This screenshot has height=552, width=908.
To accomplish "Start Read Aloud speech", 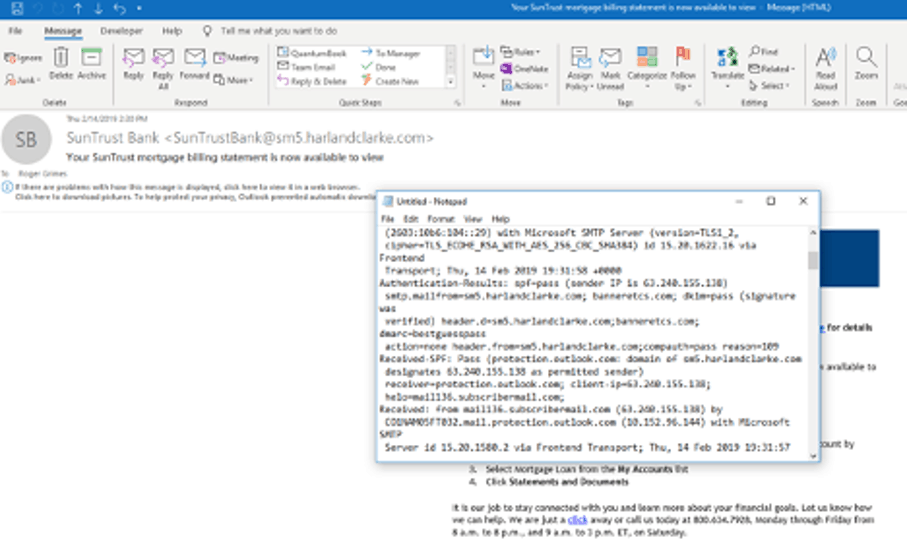I will click(825, 68).
